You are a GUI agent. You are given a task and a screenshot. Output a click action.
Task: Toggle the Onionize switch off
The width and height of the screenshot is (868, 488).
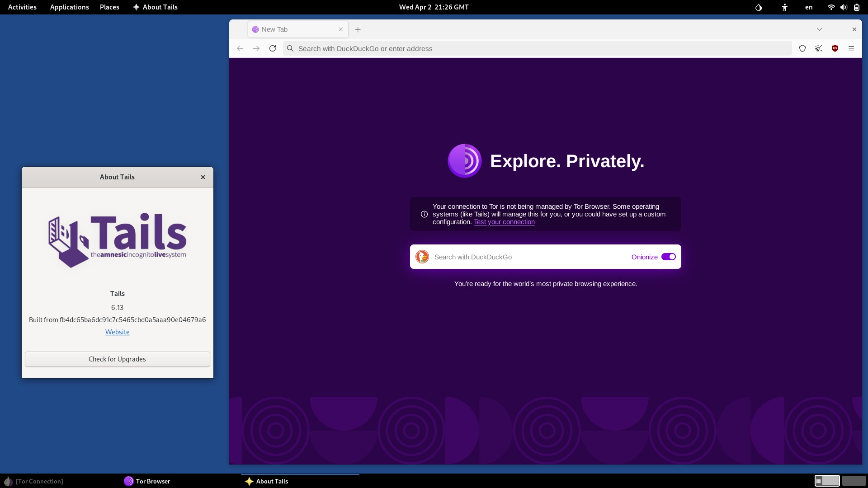[x=668, y=257]
